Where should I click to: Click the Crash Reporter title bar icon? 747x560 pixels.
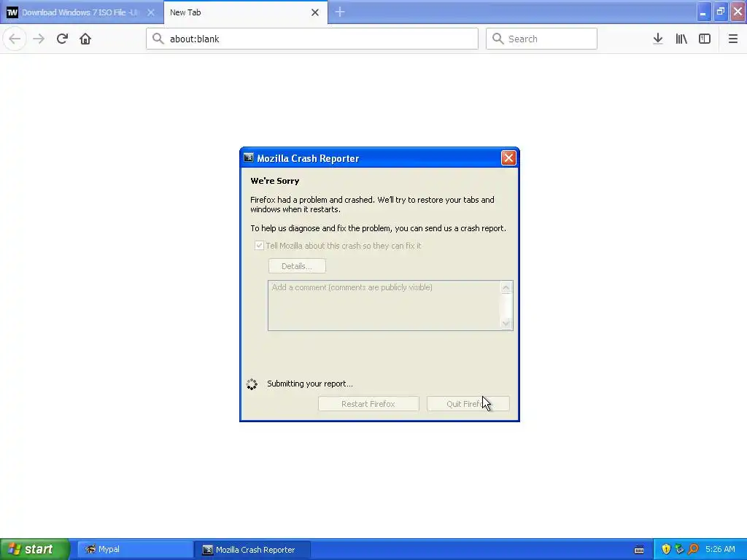click(248, 157)
